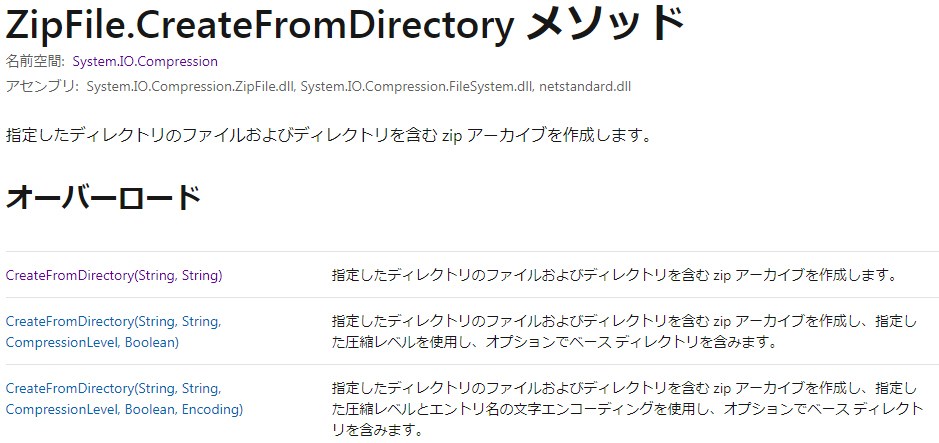Click the phrase オプションでベース ディレクトリを含みます。
Screen dimensions: 939x443
coord(631,343)
